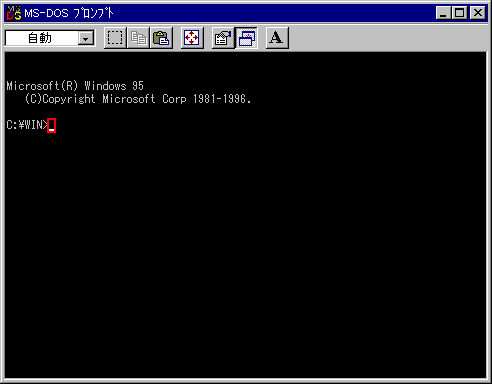Maximize the MS-DOS prompt window
The width and height of the screenshot is (492, 384).
459,13
